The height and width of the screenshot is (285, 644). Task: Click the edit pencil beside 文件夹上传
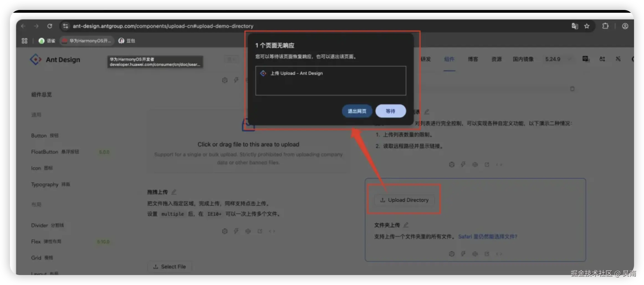click(x=406, y=225)
